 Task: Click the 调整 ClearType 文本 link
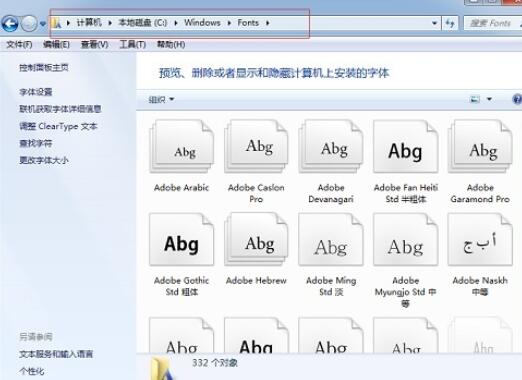click(x=58, y=126)
